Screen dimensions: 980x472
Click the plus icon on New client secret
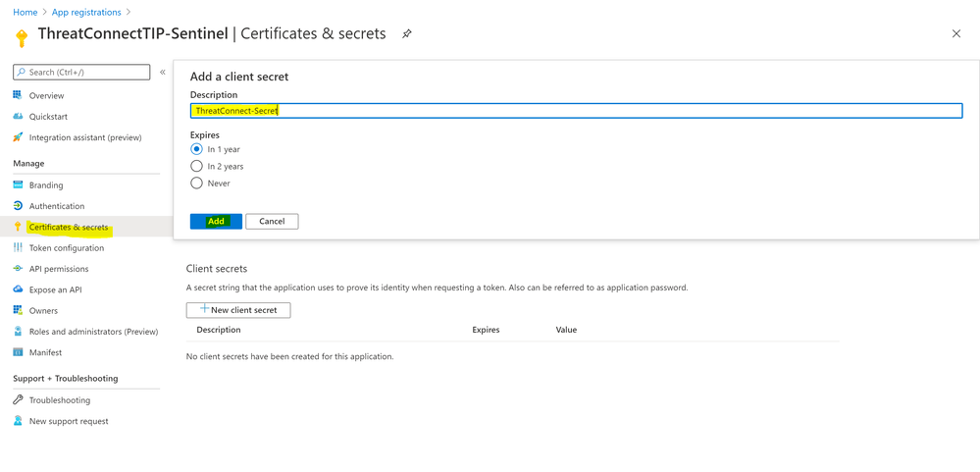click(204, 309)
